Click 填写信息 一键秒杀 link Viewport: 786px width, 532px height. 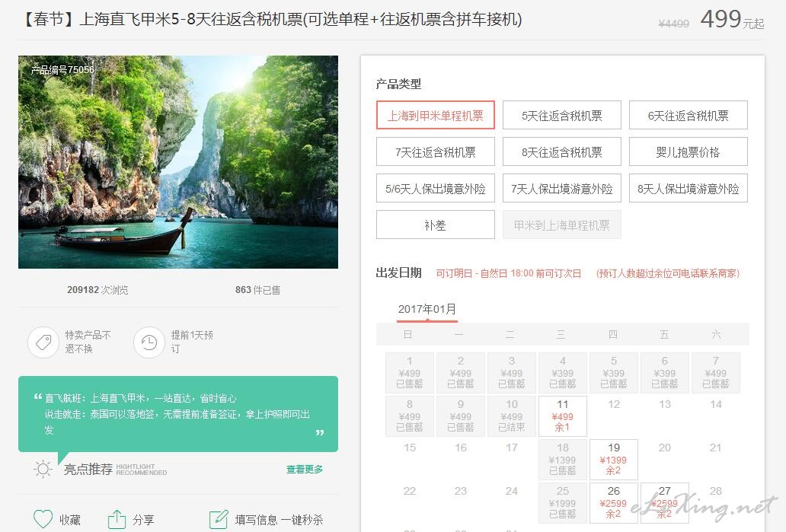pos(279,520)
